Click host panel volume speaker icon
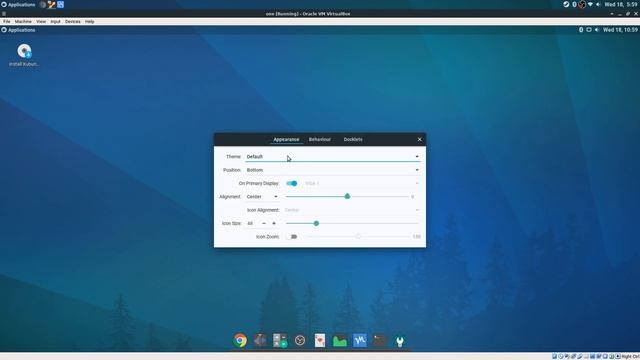The image size is (640, 360). click(598, 4)
